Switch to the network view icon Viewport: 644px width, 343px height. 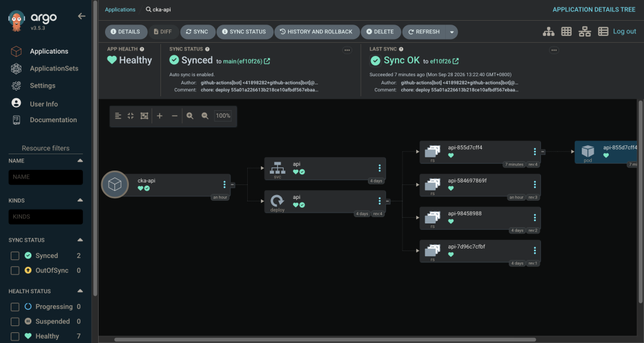584,31
